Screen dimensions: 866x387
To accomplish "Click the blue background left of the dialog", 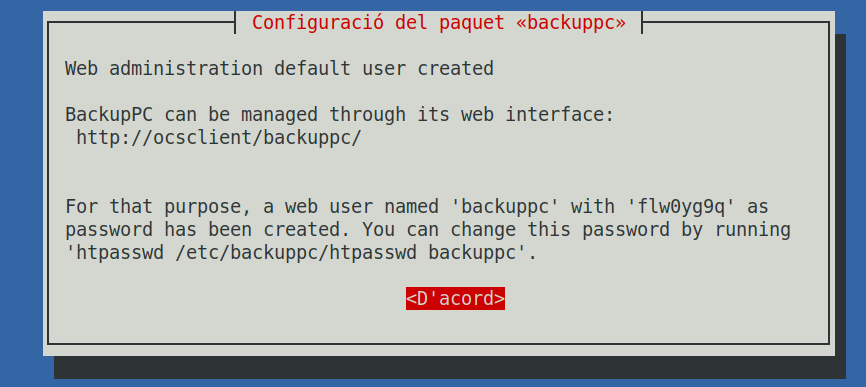I will pos(21,193).
